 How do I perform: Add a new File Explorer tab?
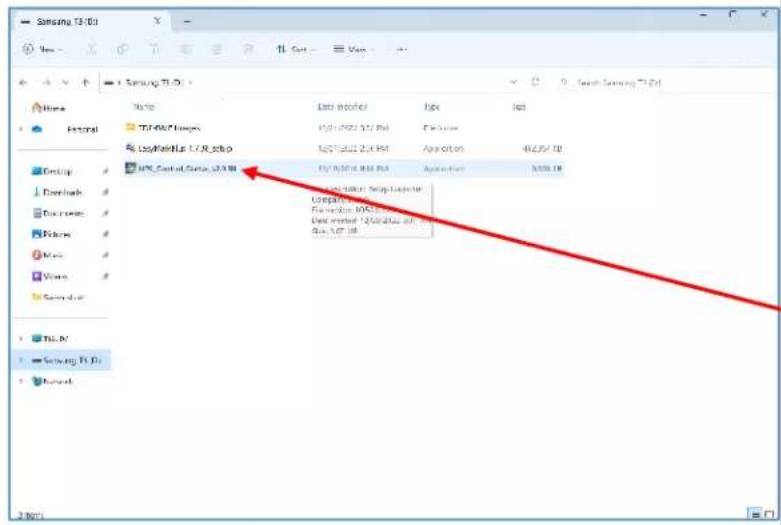click(x=187, y=21)
